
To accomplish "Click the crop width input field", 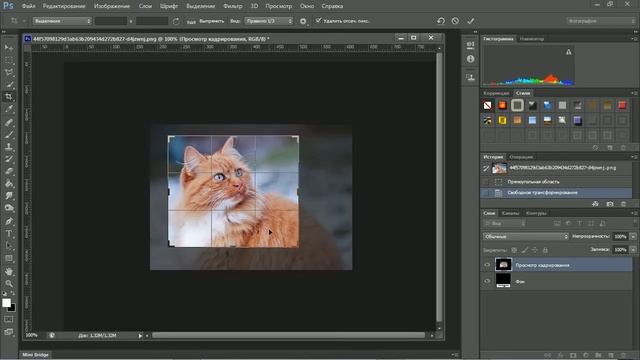I will [x=111, y=21].
